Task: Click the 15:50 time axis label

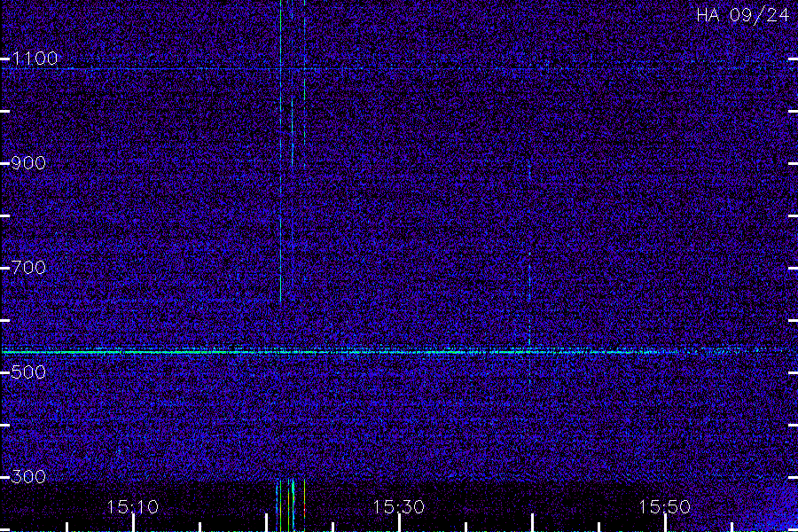Action: pos(665,506)
